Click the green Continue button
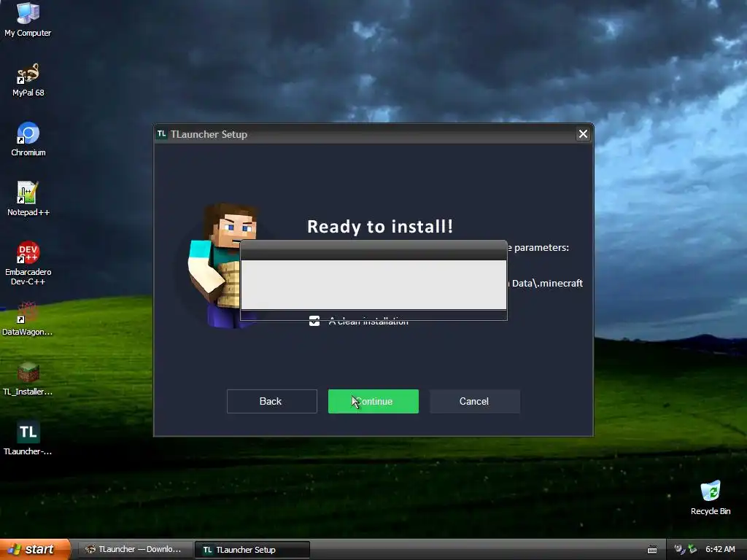Screen dimensions: 747x560 click(x=373, y=402)
